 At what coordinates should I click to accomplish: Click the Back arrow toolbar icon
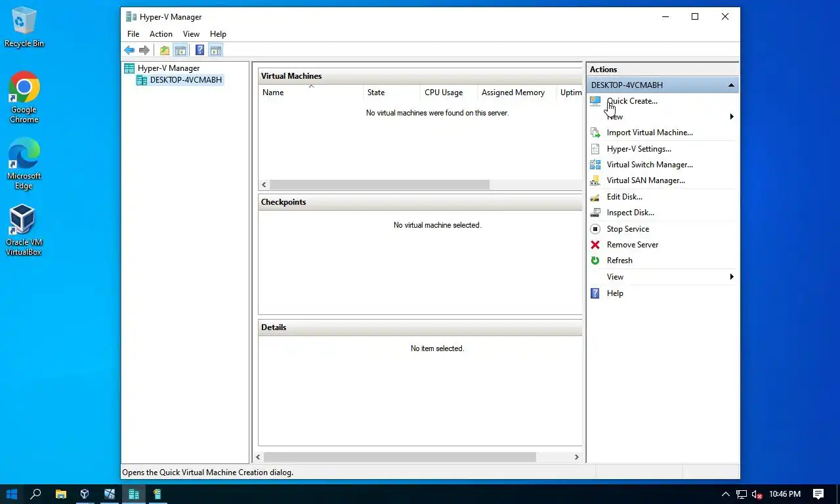(x=129, y=51)
